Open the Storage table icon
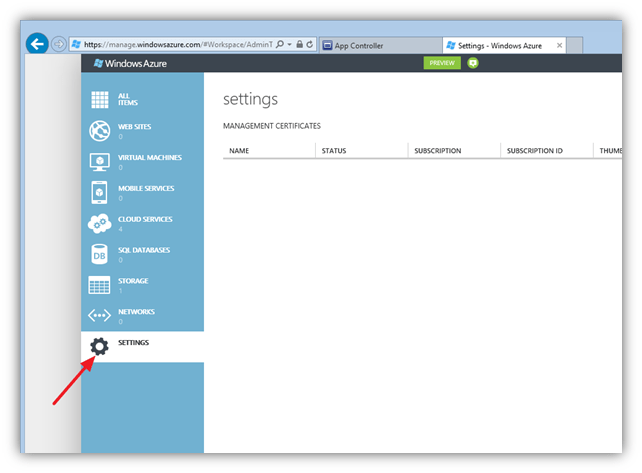The width and height of the screenshot is (642, 473). [x=100, y=285]
